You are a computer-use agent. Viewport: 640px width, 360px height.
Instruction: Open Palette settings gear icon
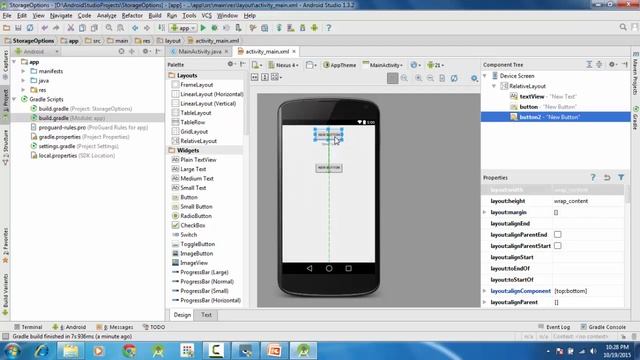tap(231, 64)
